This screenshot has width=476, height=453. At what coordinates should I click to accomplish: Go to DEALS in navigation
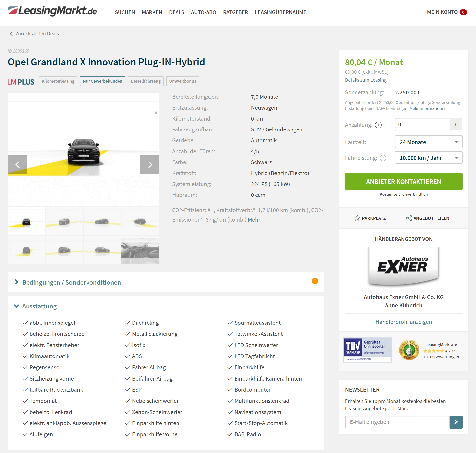177,12
